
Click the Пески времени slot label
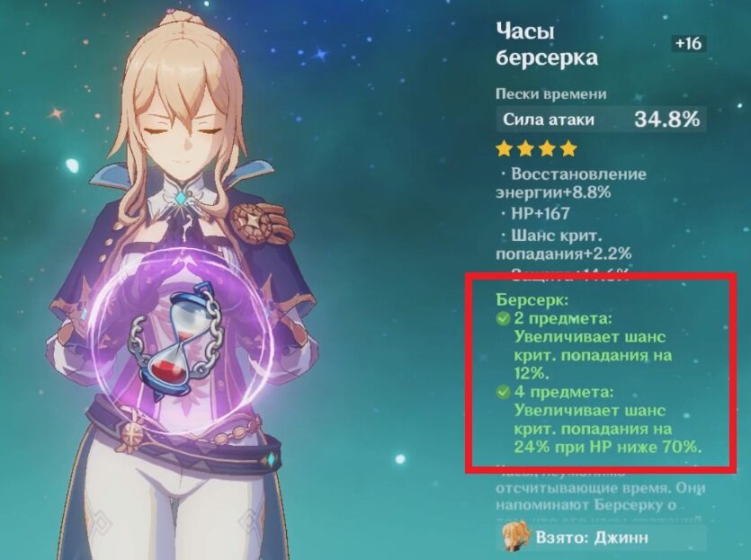550,93
